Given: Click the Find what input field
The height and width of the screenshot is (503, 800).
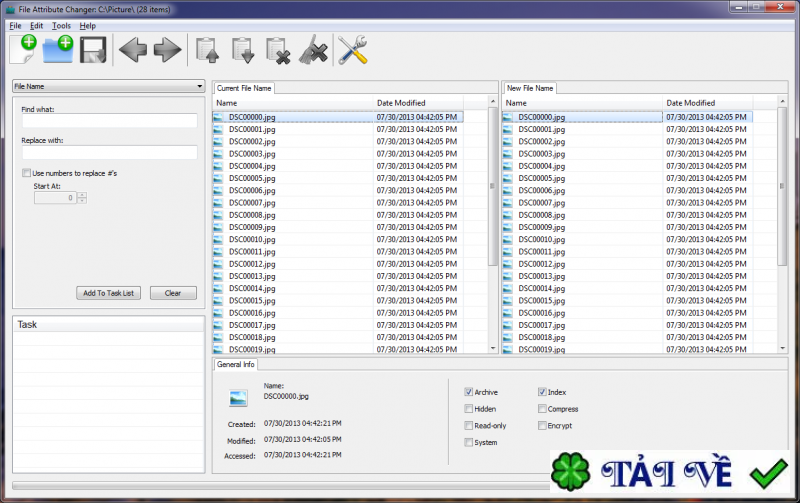Looking at the screenshot, I should (110, 121).
